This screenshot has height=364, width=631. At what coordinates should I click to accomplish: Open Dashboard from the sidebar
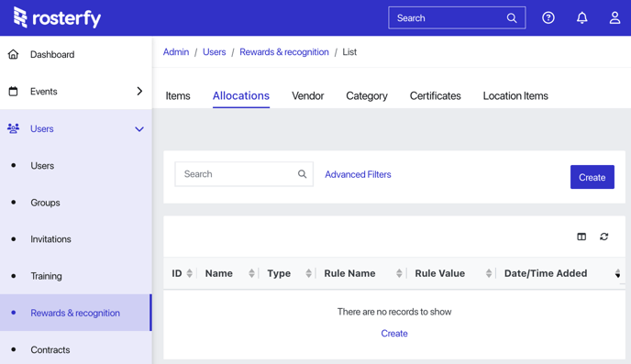coord(52,54)
